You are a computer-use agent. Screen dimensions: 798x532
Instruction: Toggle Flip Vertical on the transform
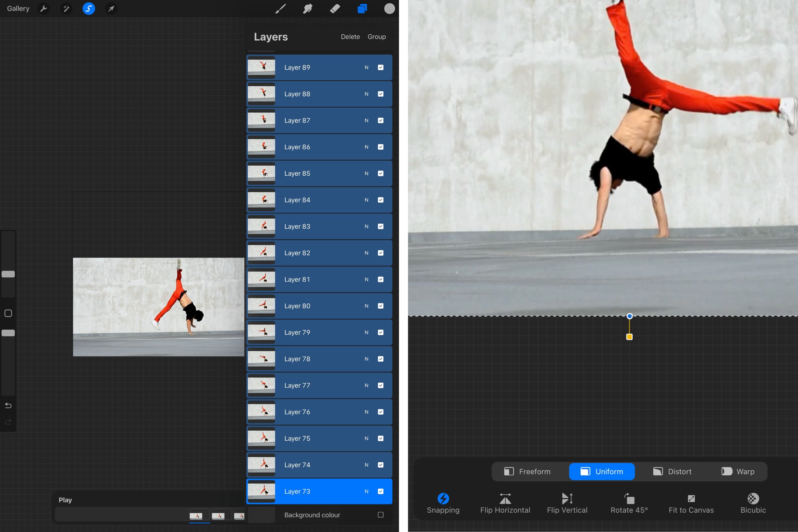coord(567,502)
